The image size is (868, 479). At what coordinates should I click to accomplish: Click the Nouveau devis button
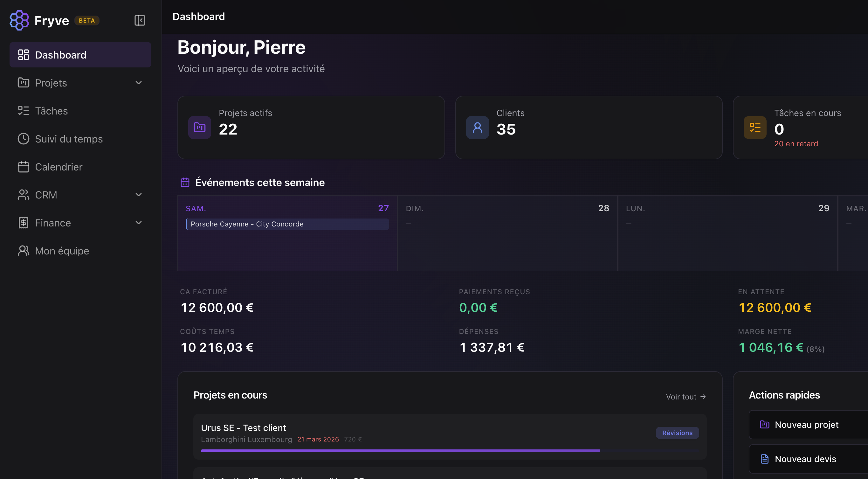809,459
